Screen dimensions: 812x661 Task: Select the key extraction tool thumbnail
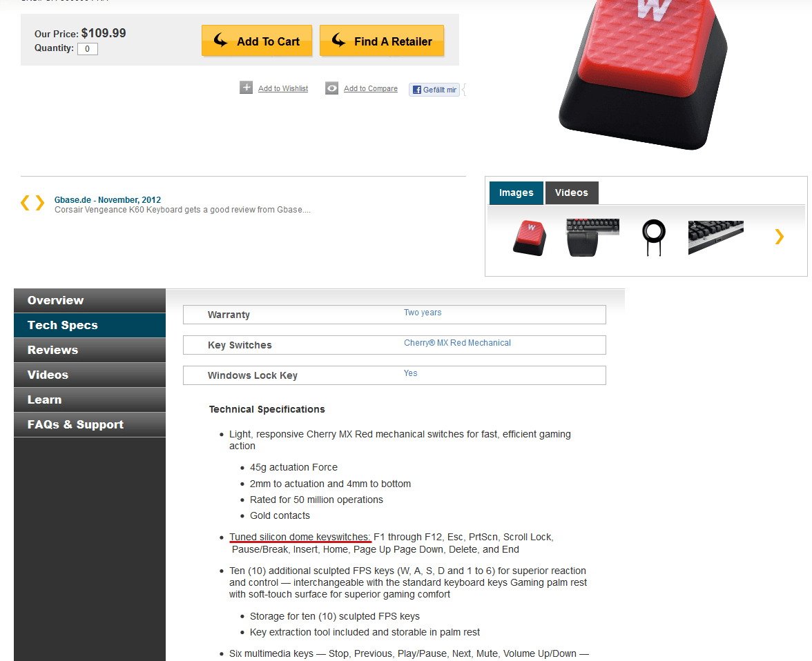tap(653, 237)
